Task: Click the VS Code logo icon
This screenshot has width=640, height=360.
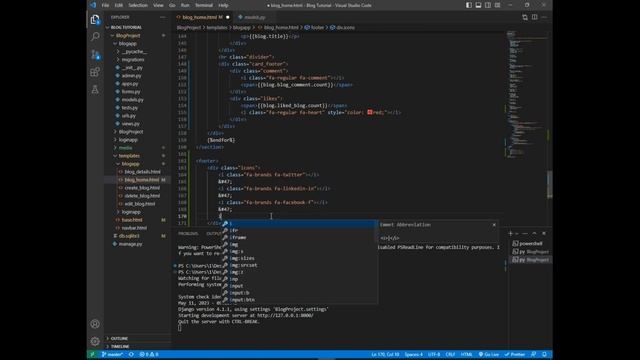Action: [93, 5]
